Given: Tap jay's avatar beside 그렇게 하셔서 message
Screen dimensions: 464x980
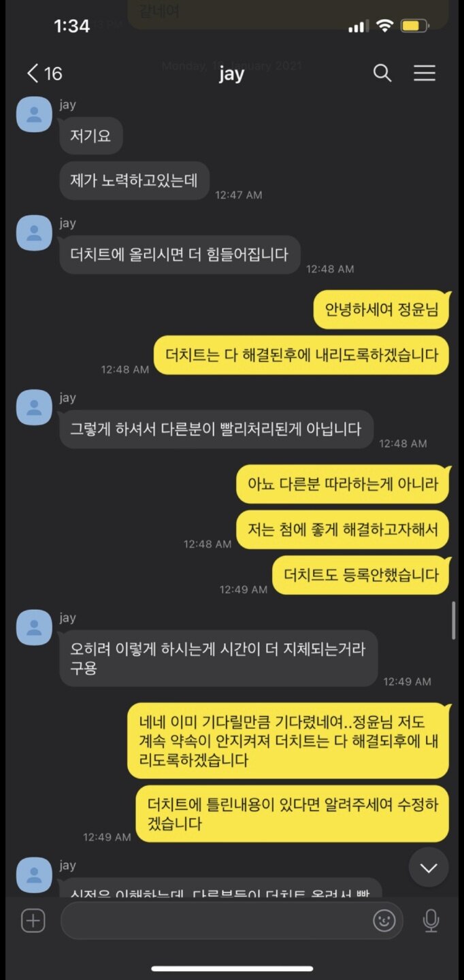Looking at the screenshot, I should coord(34,408).
